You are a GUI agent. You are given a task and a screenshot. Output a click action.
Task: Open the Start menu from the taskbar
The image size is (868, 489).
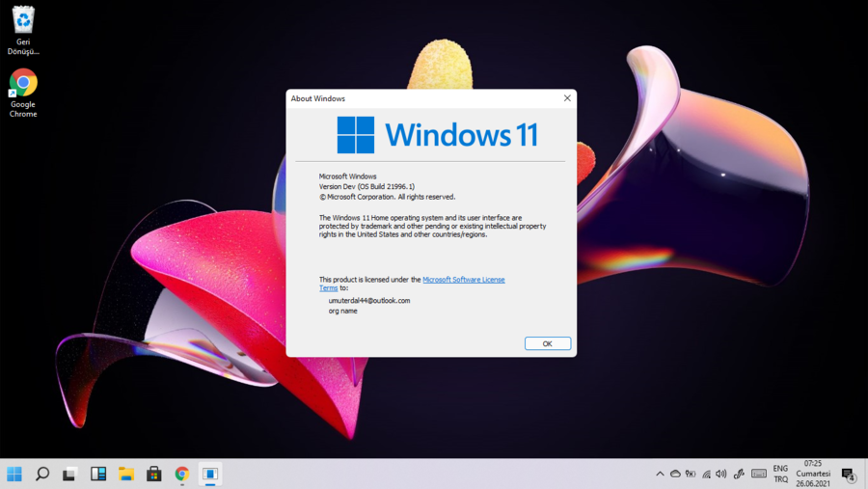(x=14, y=474)
